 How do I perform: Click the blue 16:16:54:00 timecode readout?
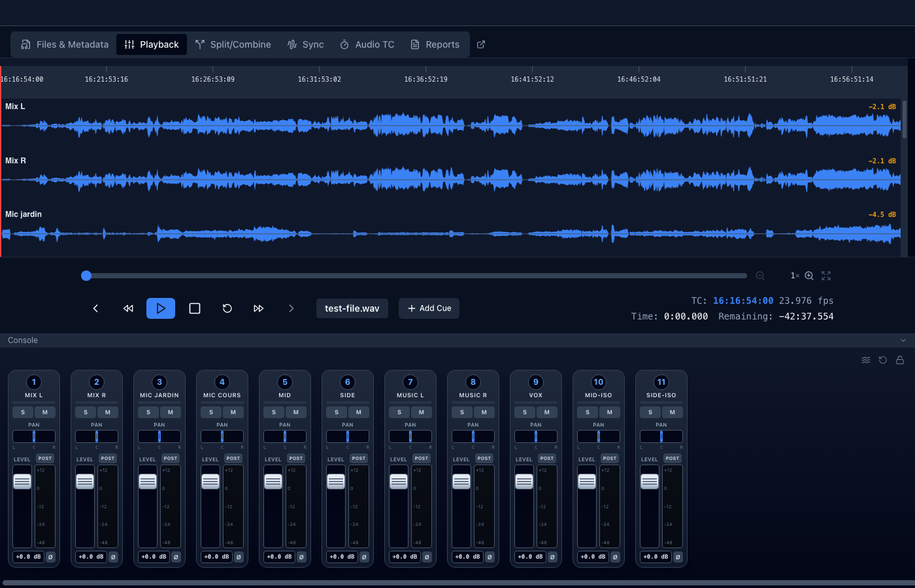743,301
